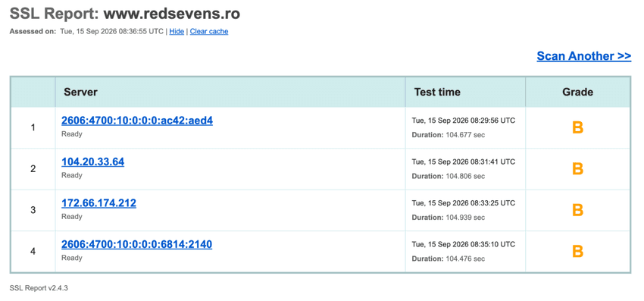Select duration 104.939 sec text

449,217
